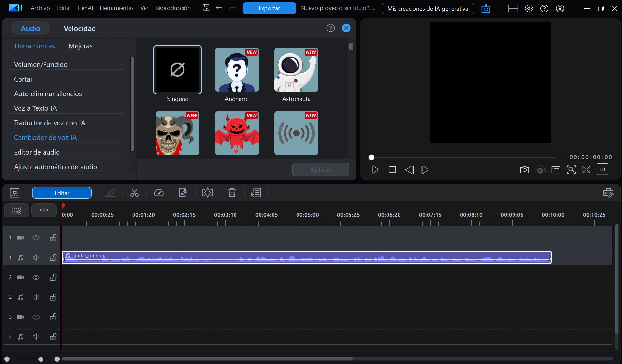Lock video track 2
The height and width of the screenshot is (364, 622).
(x=53, y=277)
